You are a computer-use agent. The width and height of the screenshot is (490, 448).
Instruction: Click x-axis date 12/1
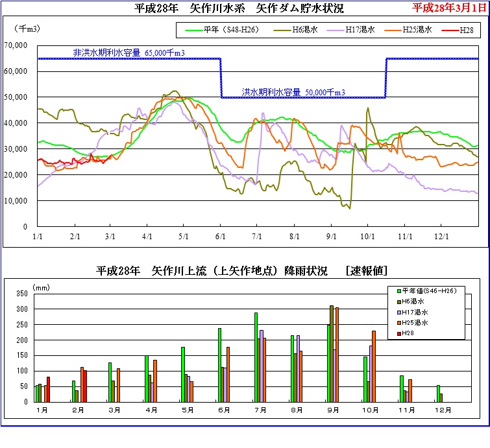point(441,237)
